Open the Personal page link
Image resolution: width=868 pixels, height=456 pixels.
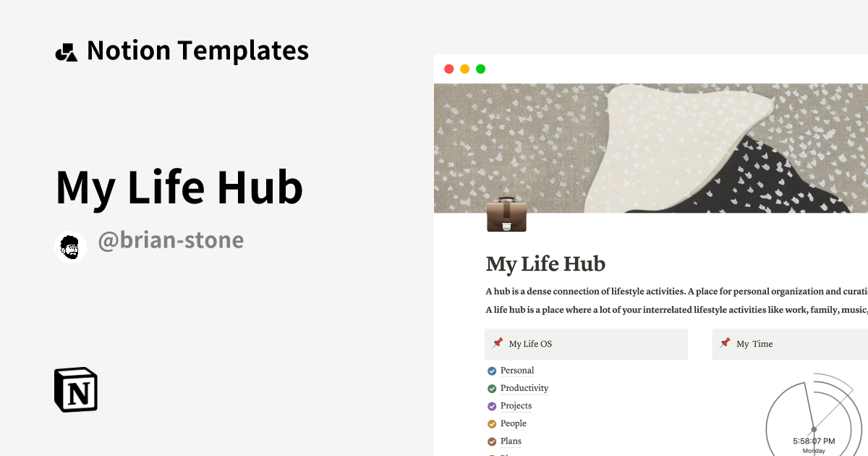click(516, 370)
